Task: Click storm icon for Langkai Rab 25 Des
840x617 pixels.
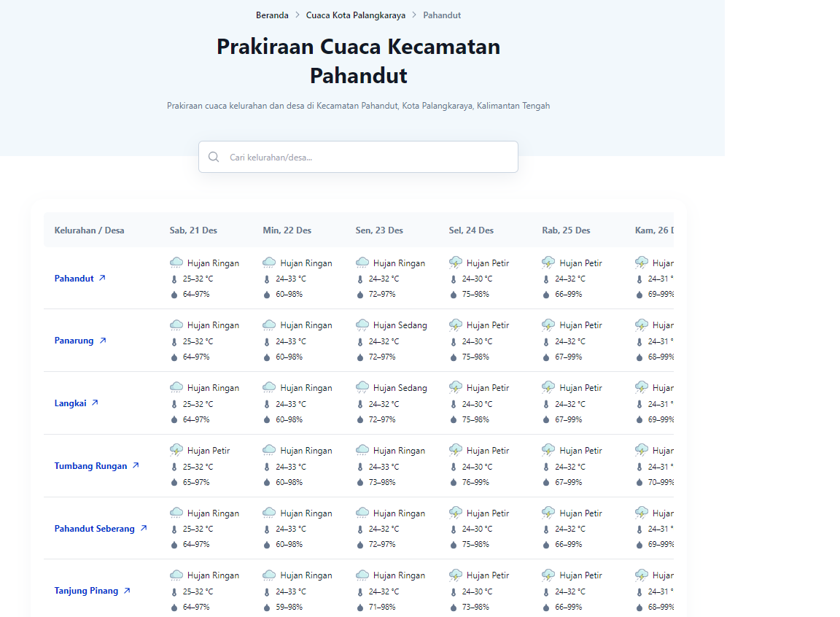Action: 548,387
